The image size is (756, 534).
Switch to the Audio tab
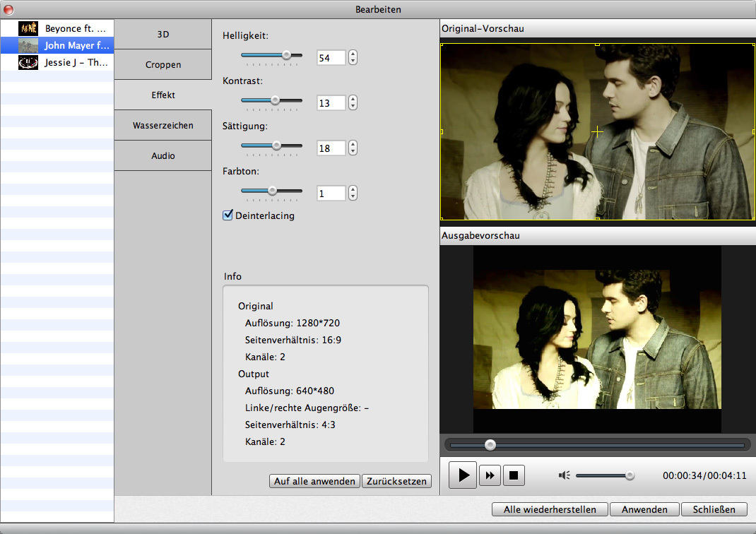pyautogui.click(x=163, y=155)
